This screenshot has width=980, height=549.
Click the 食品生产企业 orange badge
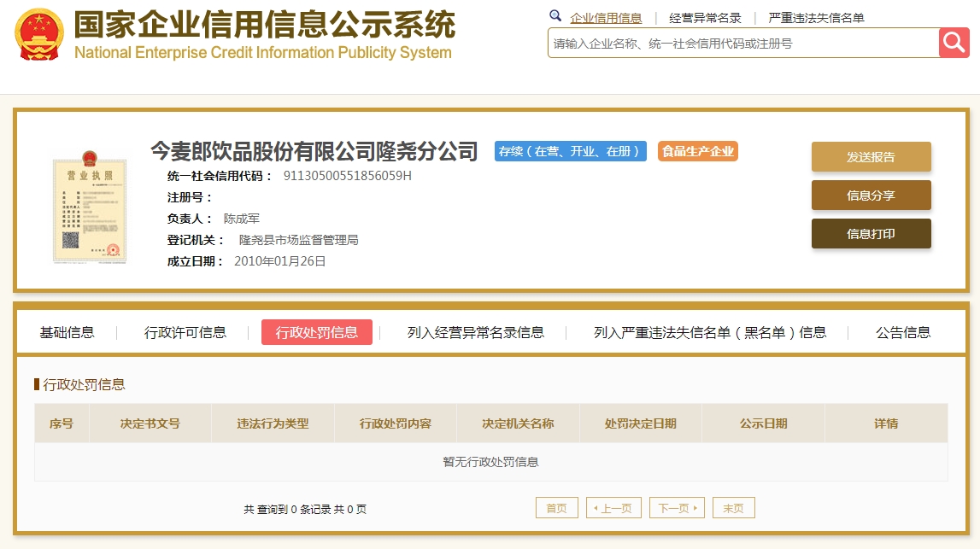(x=698, y=151)
